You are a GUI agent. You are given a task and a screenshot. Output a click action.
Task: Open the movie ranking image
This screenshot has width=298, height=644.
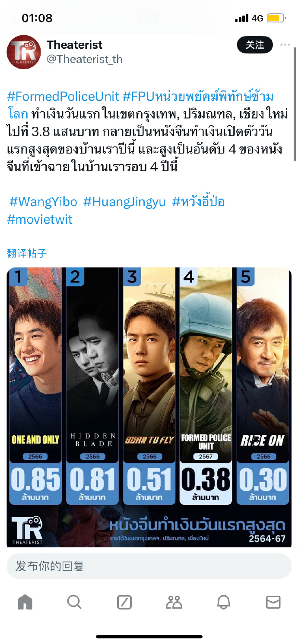(x=149, y=408)
